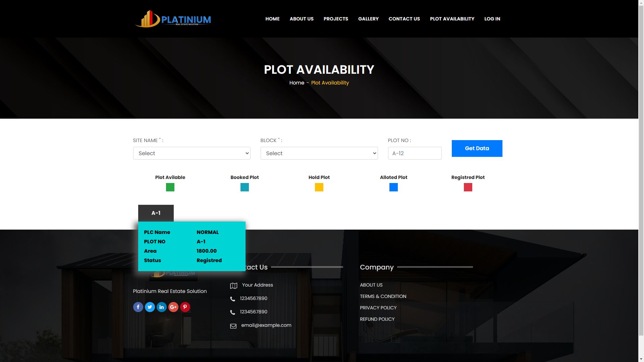Focus the PLOT NO input field
The width and height of the screenshot is (644, 362).
415,153
